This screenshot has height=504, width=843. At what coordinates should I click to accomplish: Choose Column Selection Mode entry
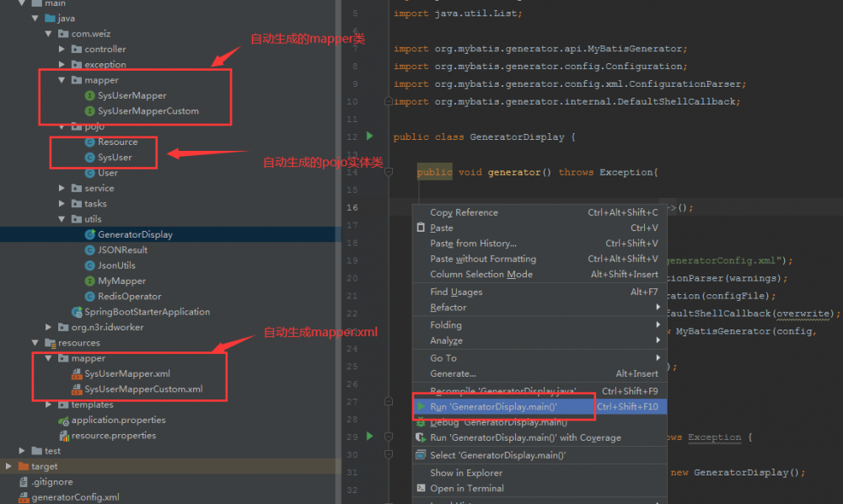[x=540, y=274]
